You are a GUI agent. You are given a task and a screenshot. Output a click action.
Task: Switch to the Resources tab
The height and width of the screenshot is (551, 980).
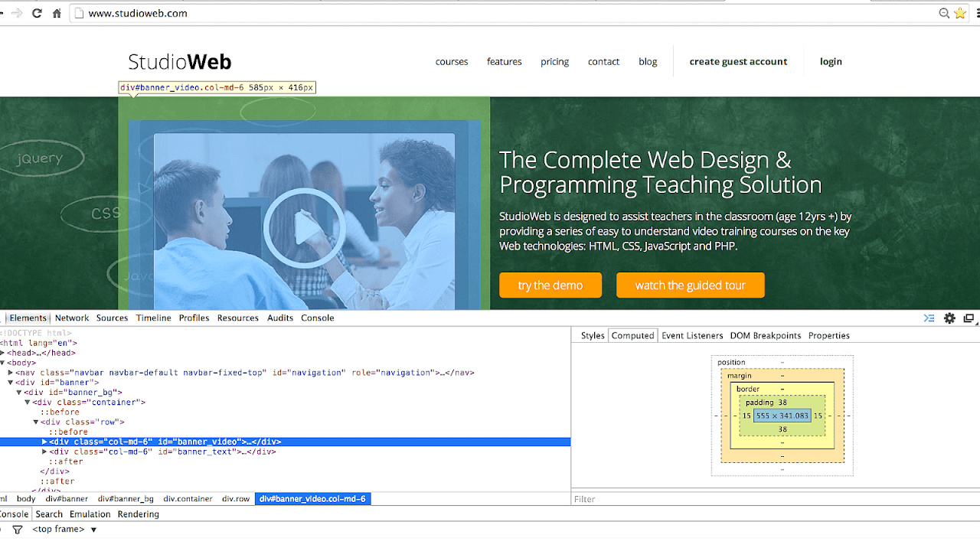(x=238, y=318)
